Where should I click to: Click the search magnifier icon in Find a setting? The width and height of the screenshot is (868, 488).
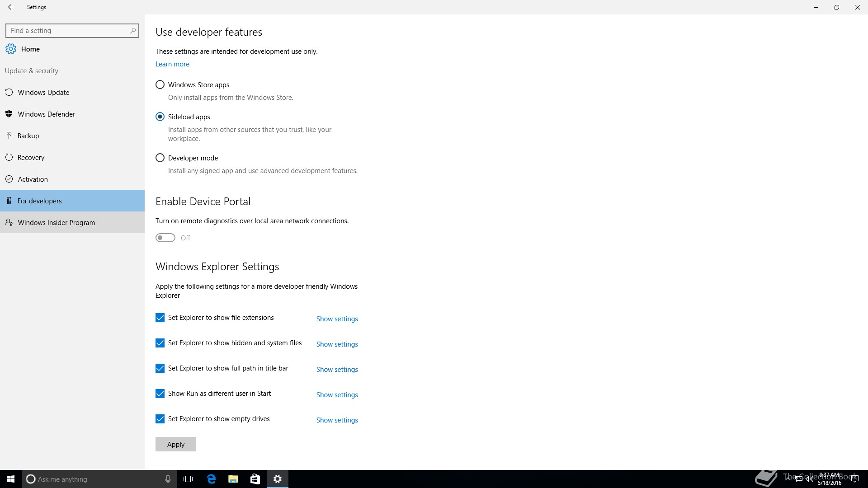tap(132, 31)
